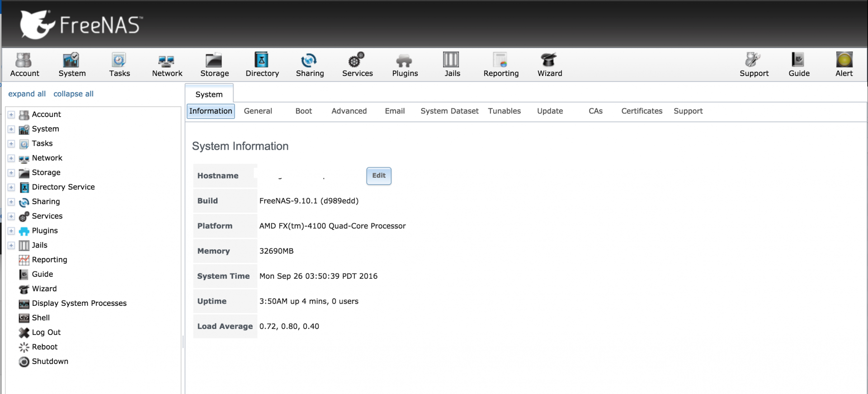
Task: Expand the Sharing tree node
Action: (11, 202)
